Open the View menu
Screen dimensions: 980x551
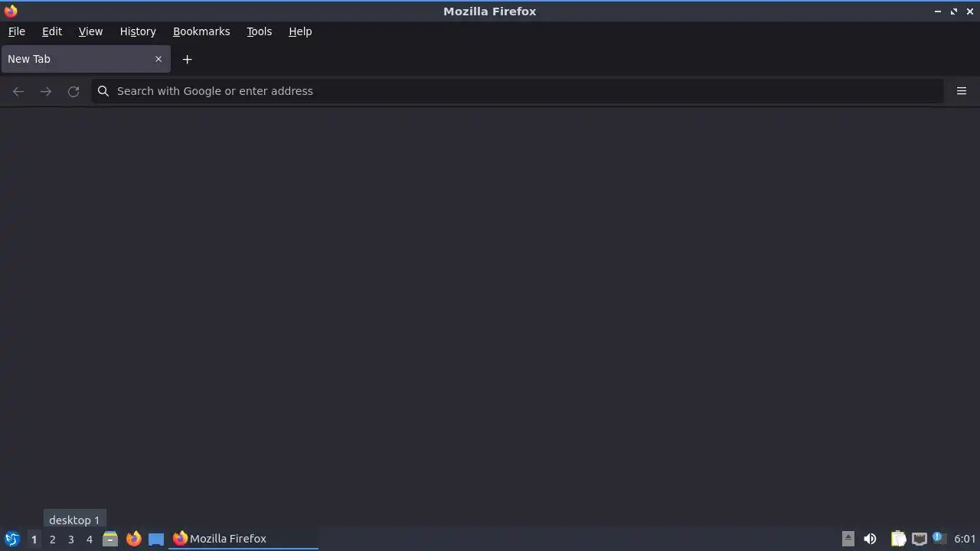pos(90,31)
